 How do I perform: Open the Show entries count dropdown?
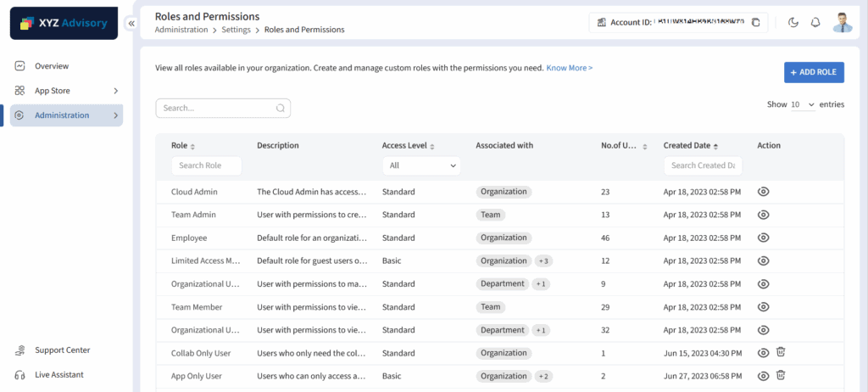pyautogui.click(x=803, y=104)
